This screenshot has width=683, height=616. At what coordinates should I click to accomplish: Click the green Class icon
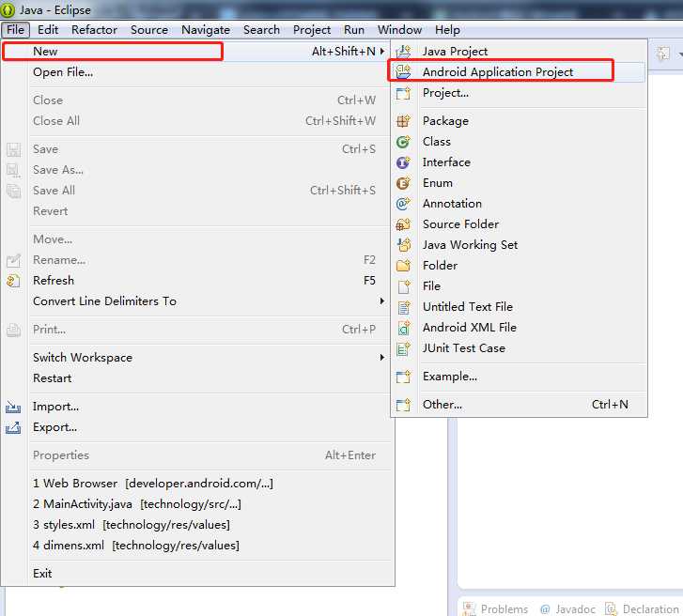click(x=403, y=142)
